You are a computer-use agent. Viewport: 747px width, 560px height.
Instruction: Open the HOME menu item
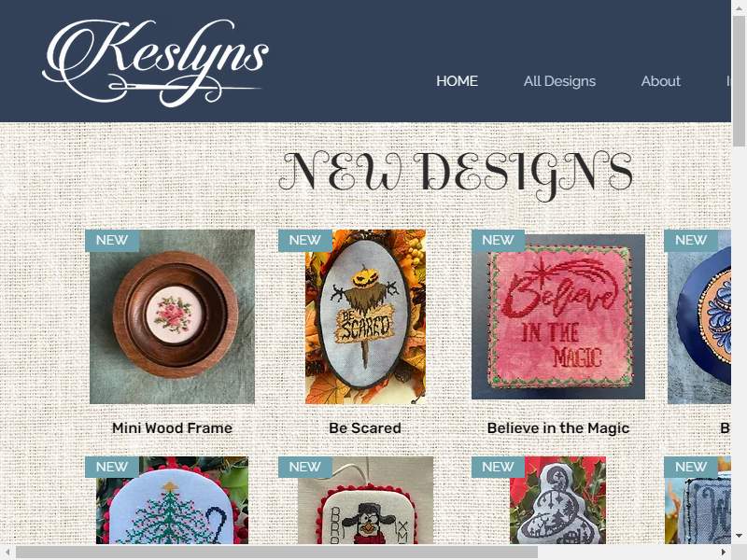tap(457, 81)
